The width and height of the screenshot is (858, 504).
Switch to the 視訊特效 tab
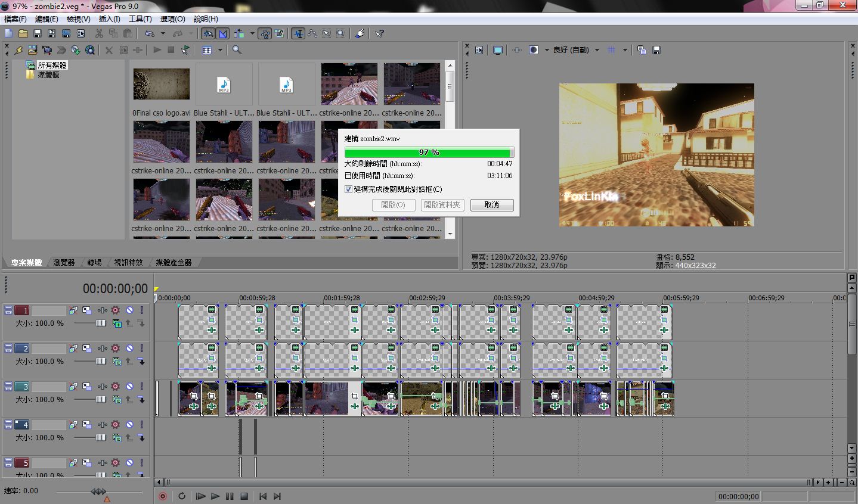click(128, 262)
